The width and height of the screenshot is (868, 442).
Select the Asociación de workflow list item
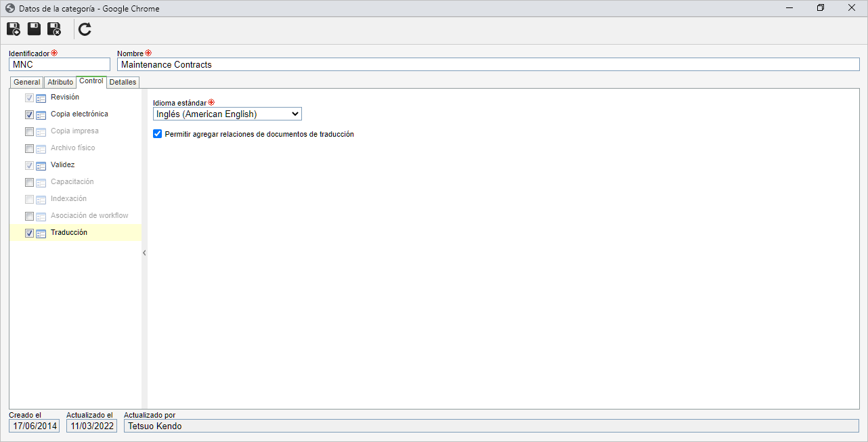pos(75,216)
